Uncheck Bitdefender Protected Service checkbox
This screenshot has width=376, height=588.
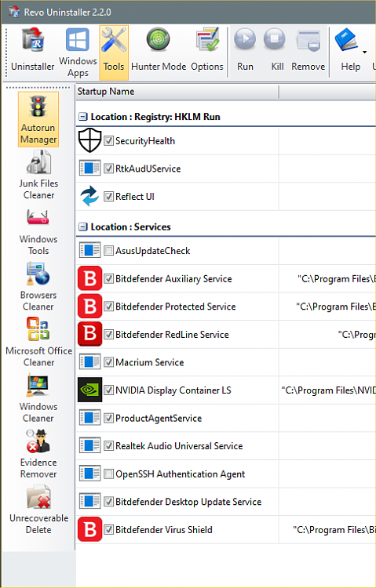coord(108,307)
